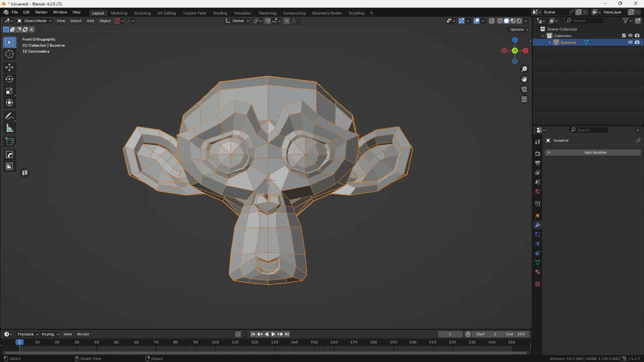644x362 pixels.
Task: Open the Global transform orientation dropdown
Action: coord(237,21)
